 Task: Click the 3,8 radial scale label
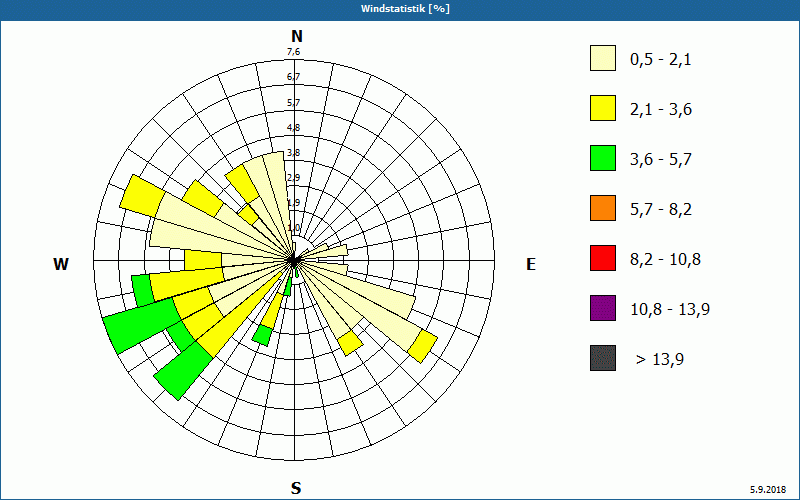pos(293,153)
